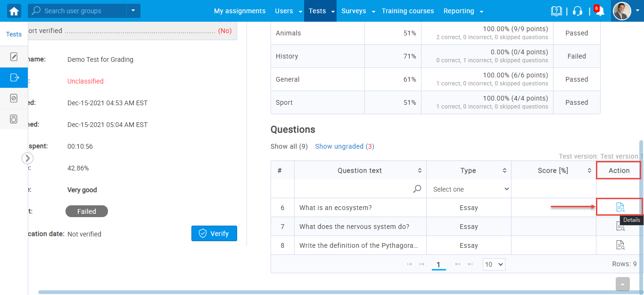The image size is (644, 295).
Task: Open the user profile avatar
Action: [x=621, y=11]
